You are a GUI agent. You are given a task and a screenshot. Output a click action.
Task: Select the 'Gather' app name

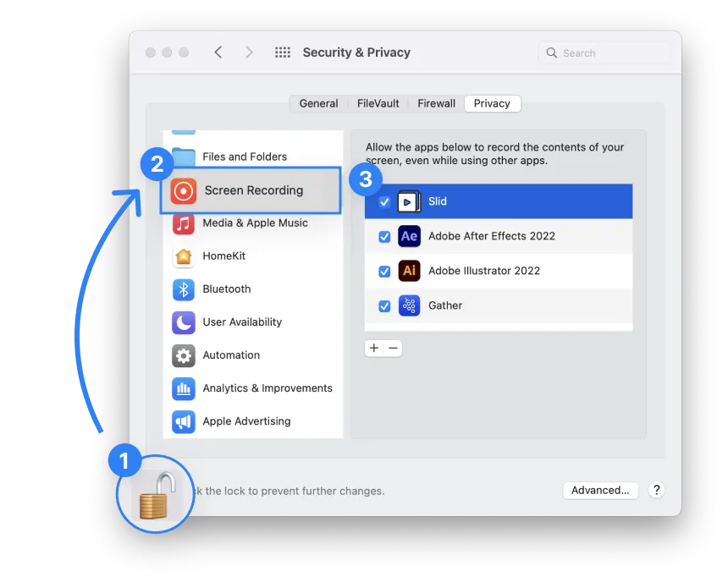(x=445, y=305)
